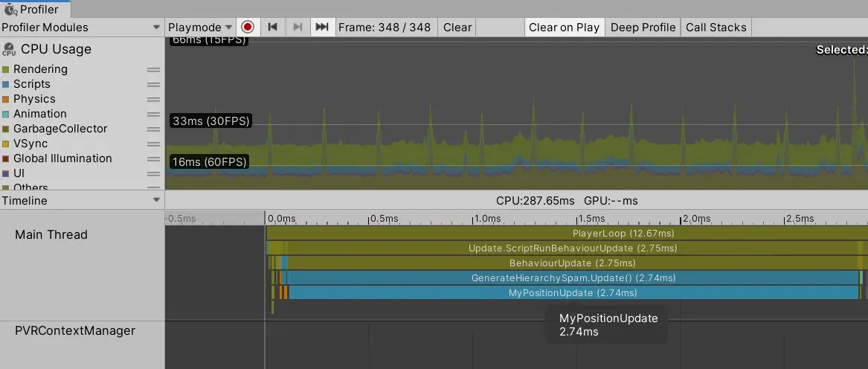Click the Frame: 348 / 348 counter
Image resolution: width=868 pixels, height=369 pixels.
pyautogui.click(x=385, y=27)
